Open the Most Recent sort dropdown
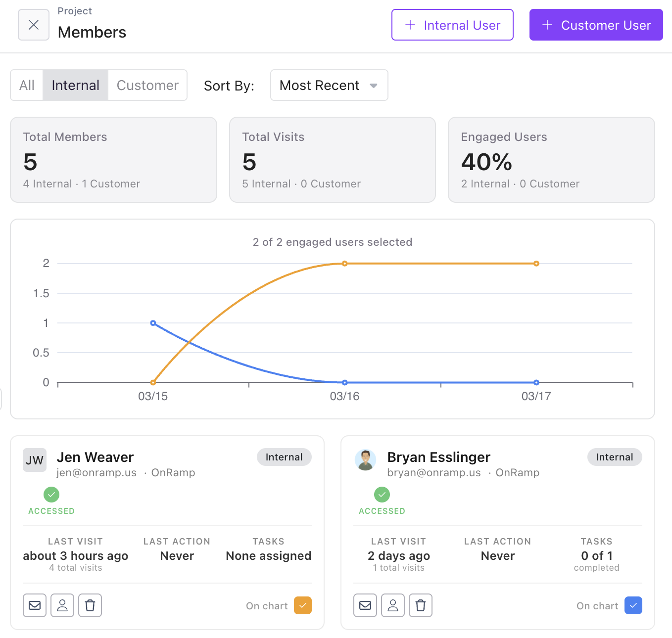This screenshot has width=672, height=638. 329,85
